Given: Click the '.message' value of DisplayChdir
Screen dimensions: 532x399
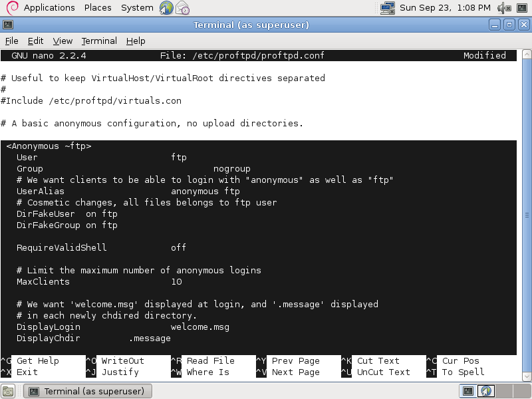Looking at the screenshot, I should [150, 338].
